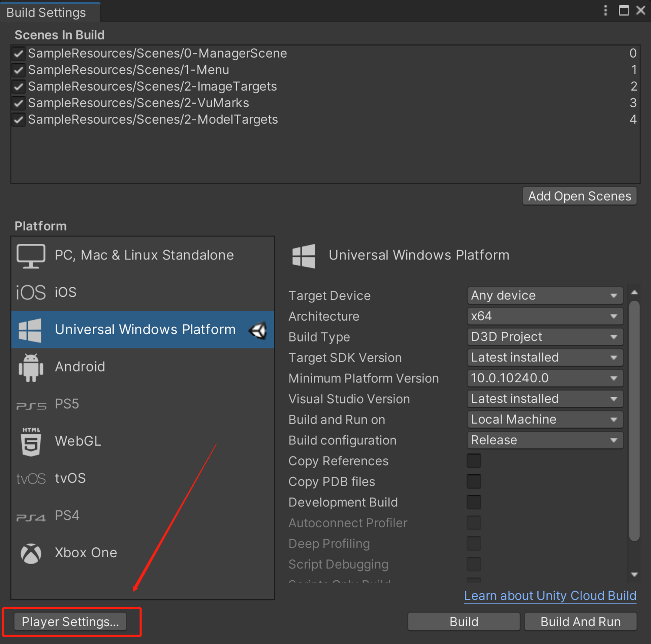Image resolution: width=651 pixels, height=644 pixels.
Task: Click the Xbox One logo icon
Action: point(31,554)
